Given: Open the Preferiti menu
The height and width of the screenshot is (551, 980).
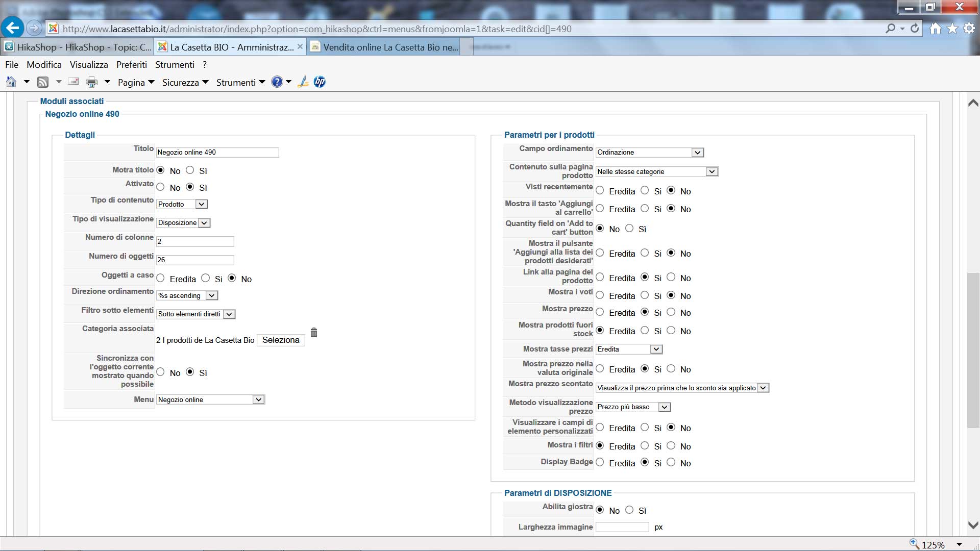Looking at the screenshot, I should (131, 65).
